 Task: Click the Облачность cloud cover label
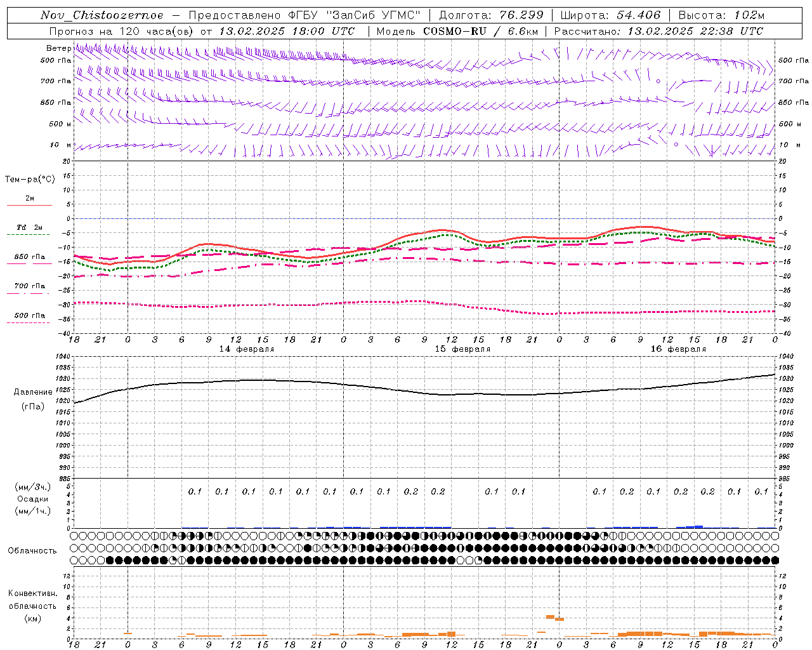pos(32,550)
